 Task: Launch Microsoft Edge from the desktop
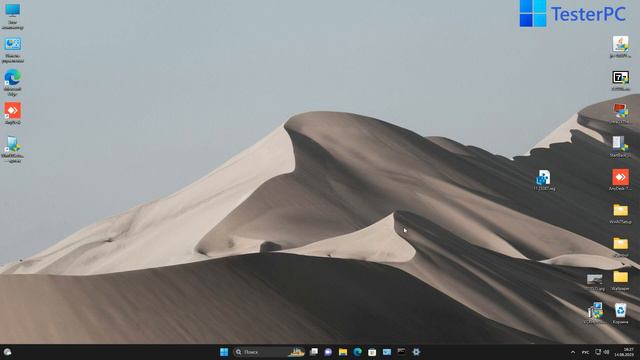(13, 83)
